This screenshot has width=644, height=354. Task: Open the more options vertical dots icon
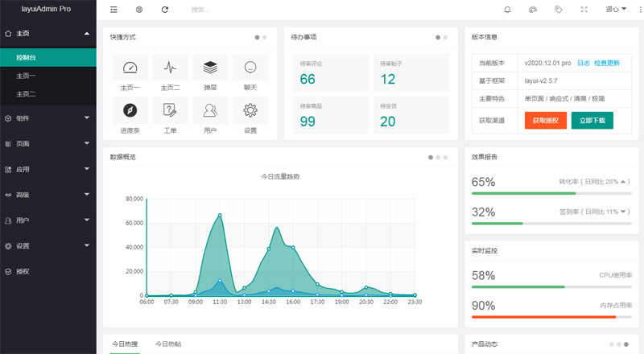(x=641, y=10)
